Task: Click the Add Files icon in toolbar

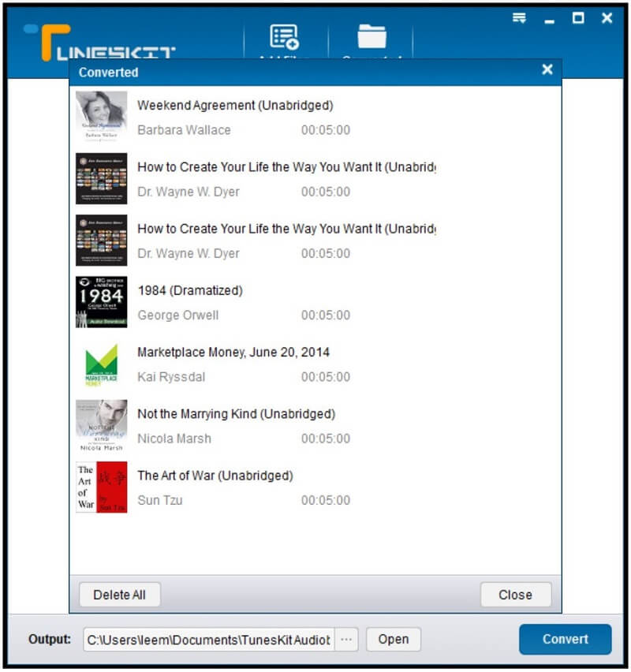Action: (x=284, y=37)
